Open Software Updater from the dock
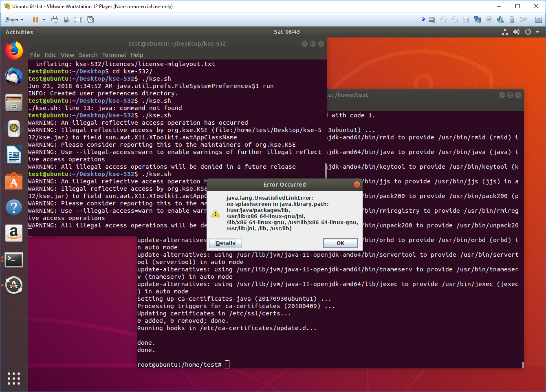This screenshot has height=392, width=546. click(14, 285)
